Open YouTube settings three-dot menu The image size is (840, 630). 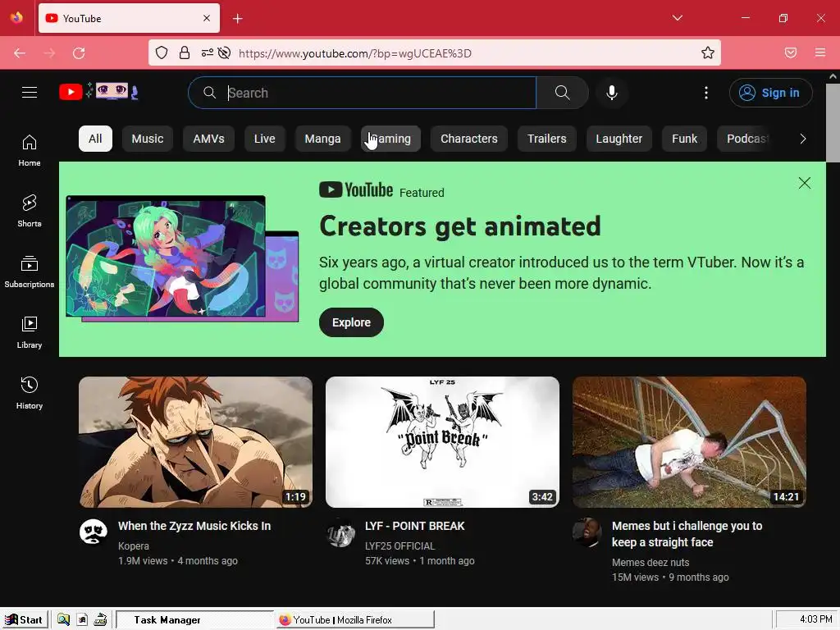tap(706, 93)
